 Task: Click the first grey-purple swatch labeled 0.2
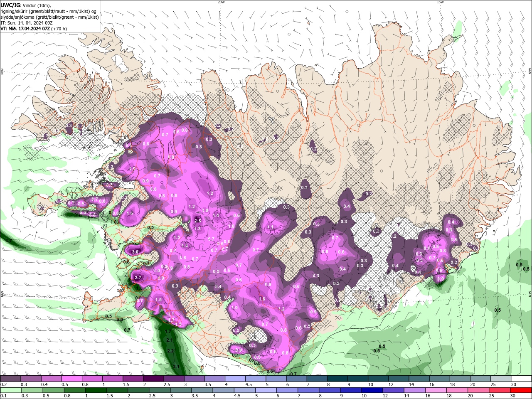tap(10, 379)
